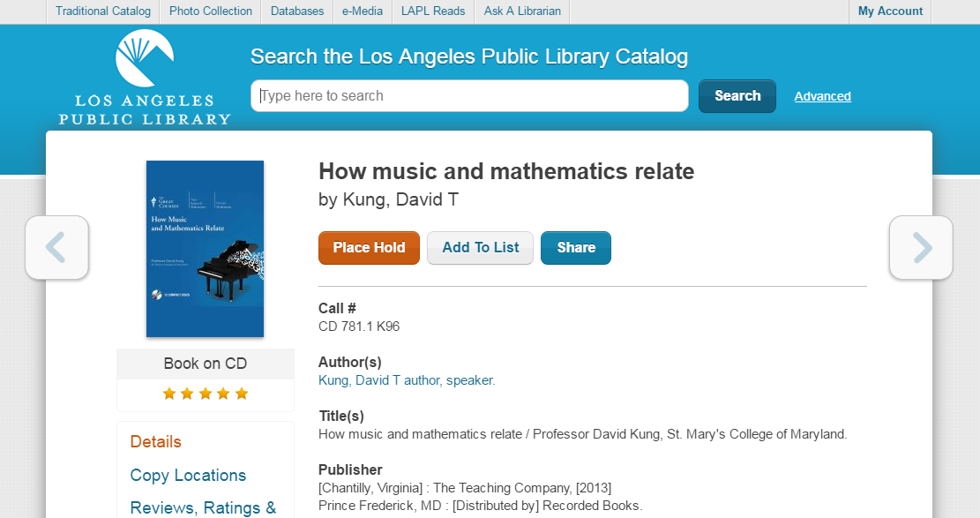Screen dimensions: 980x518
Task: Select LAPL Reads in top navigation
Action: [432, 11]
